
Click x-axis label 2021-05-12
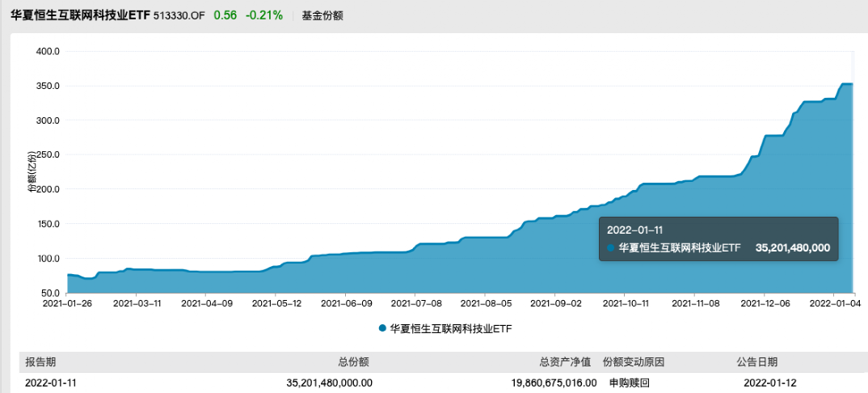pos(276,303)
